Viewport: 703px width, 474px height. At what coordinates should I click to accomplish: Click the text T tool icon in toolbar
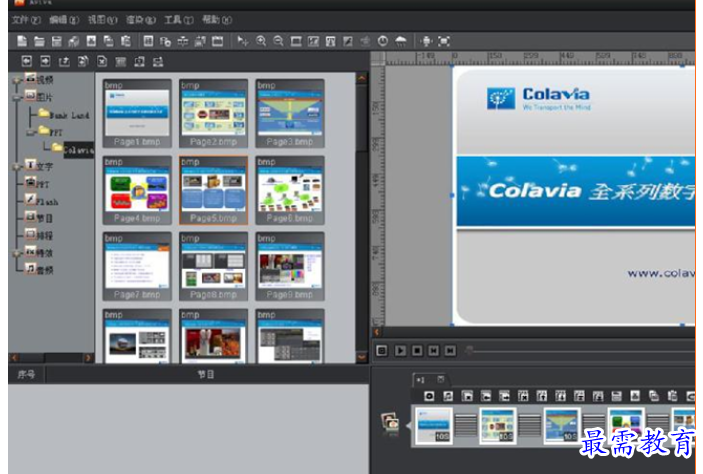point(330,41)
